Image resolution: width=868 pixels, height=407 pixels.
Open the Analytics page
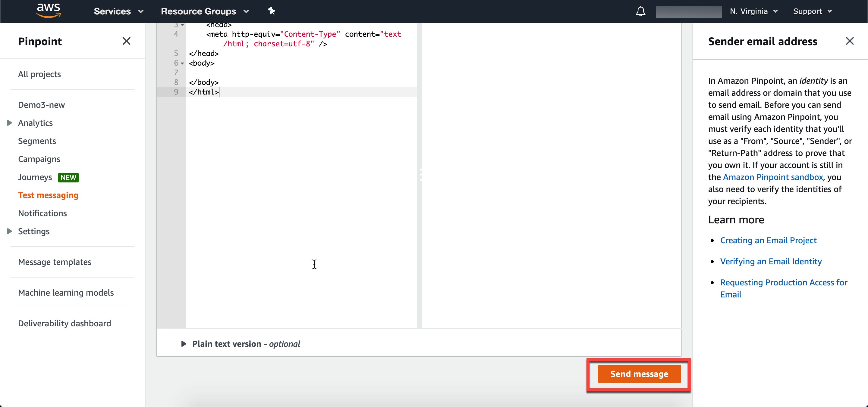(x=35, y=123)
